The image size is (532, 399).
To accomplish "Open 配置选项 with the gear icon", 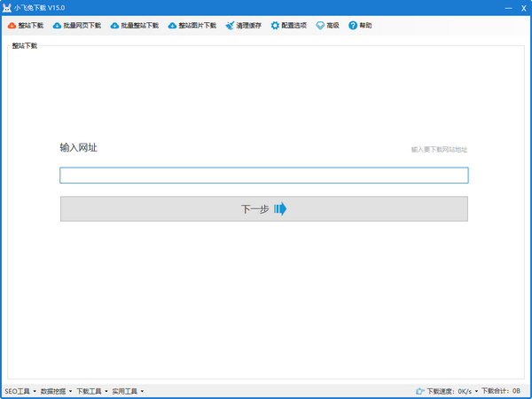I will [275, 26].
